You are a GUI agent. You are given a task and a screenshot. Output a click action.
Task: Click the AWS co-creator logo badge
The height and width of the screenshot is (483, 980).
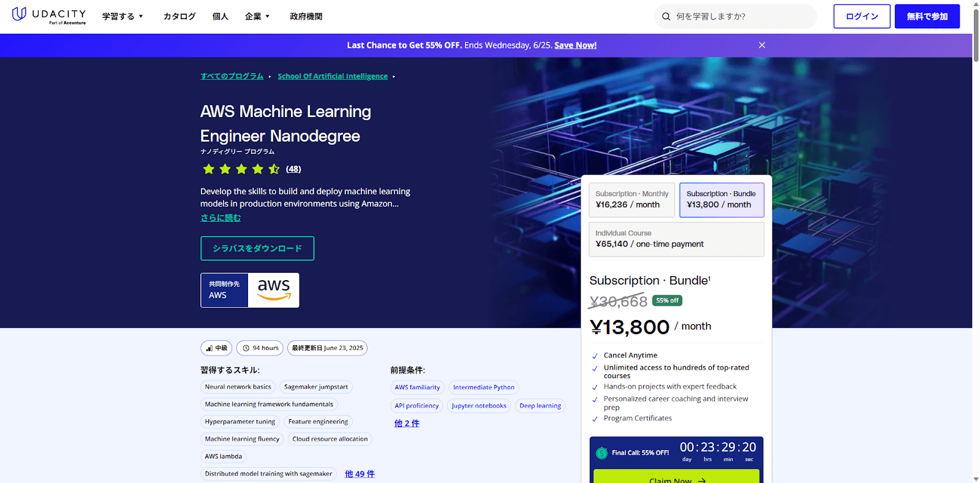[x=250, y=290]
